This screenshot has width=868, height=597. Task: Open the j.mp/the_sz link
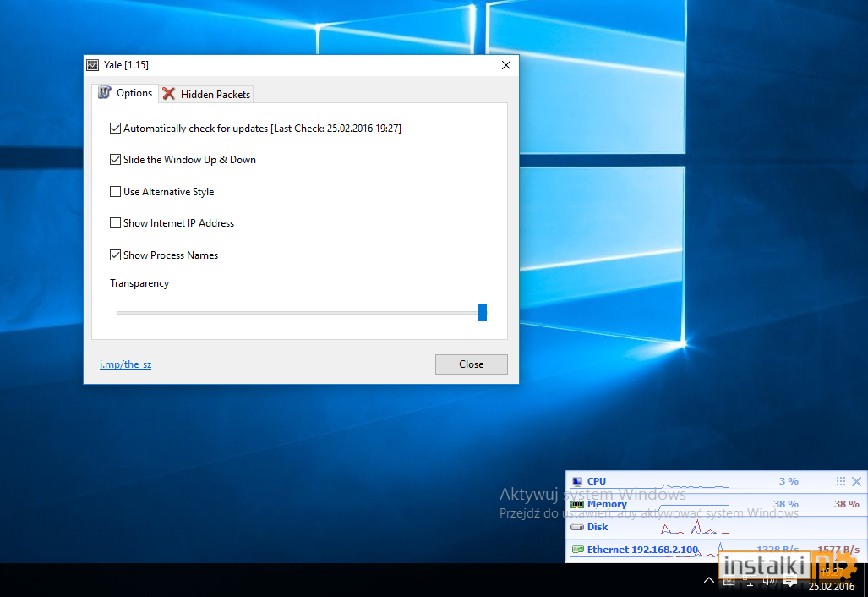pyautogui.click(x=125, y=364)
